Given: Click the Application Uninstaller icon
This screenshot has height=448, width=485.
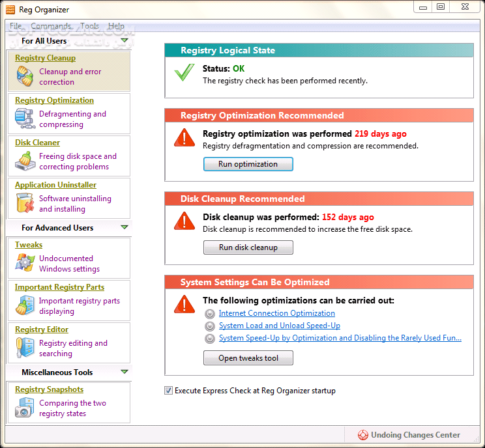Looking at the screenshot, I should (25, 204).
